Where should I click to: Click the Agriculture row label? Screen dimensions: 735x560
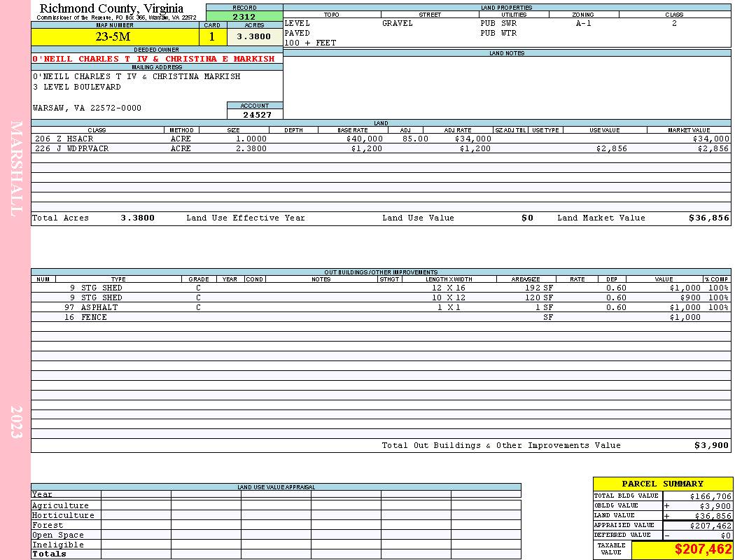point(60,505)
